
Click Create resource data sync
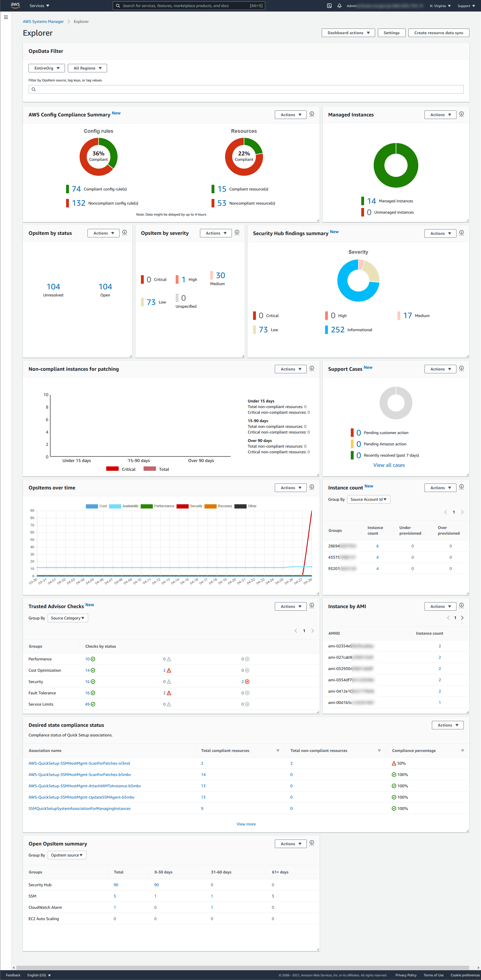point(439,33)
